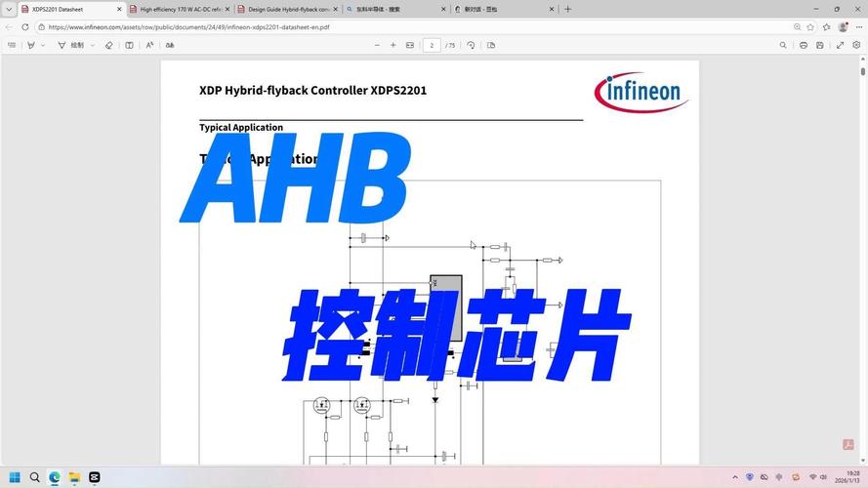Open the PDF toolbar settings gear
The width and height of the screenshot is (868, 488).
(856, 45)
